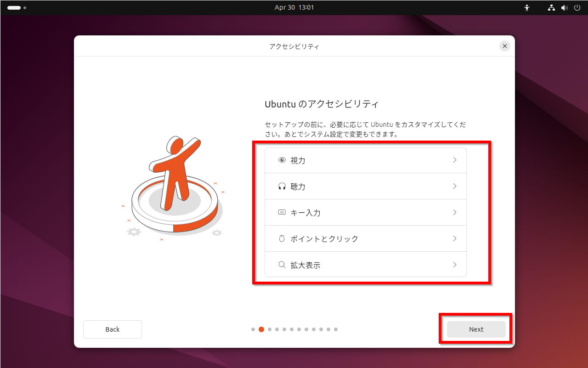This screenshot has height=368, width=588.
Task: Click the magnifier icon beside 拡大表示
Action: click(282, 265)
